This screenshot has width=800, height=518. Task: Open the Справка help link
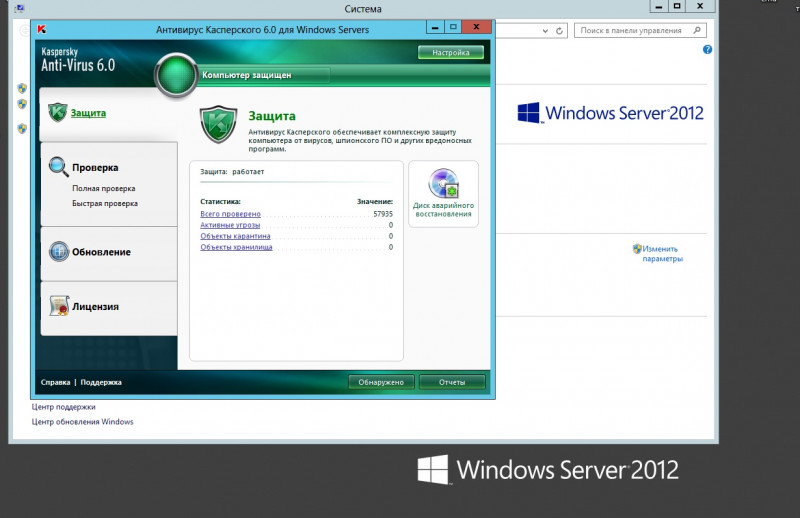tap(56, 382)
